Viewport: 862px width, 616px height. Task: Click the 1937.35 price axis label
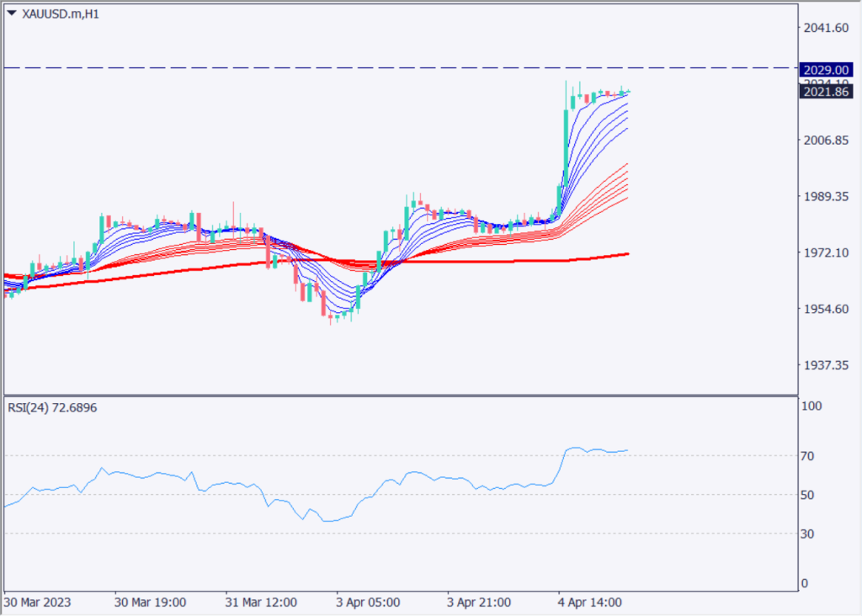click(x=826, y=365)
